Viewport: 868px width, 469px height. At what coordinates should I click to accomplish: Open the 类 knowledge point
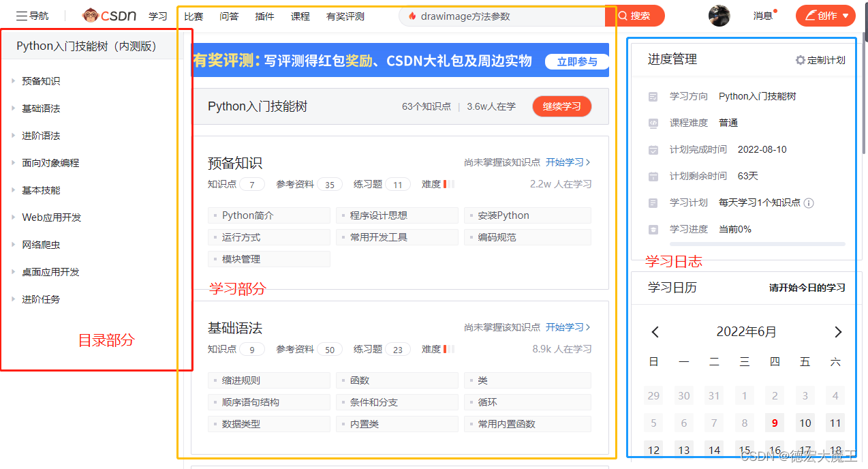coord(527,380)
